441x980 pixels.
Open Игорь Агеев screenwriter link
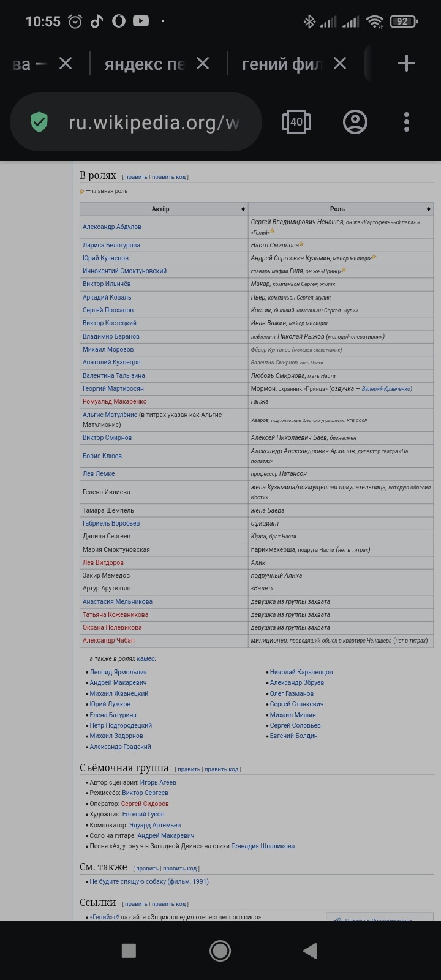pos(158,783)
